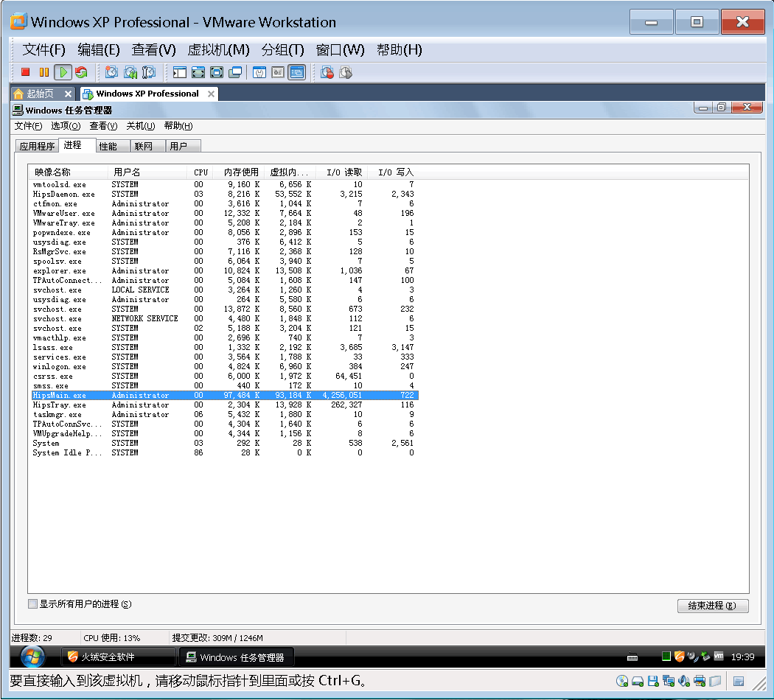Reset the virtual machine via the toolbar icon
The image size is (774, 700).
pyautogui.click(x=81, y=72)
